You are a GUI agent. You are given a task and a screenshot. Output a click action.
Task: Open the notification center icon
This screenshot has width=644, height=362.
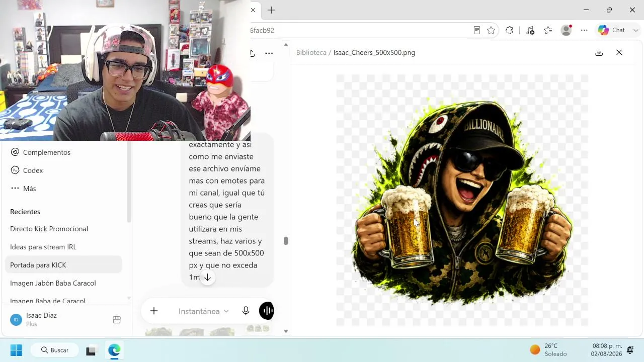point(630,350)
